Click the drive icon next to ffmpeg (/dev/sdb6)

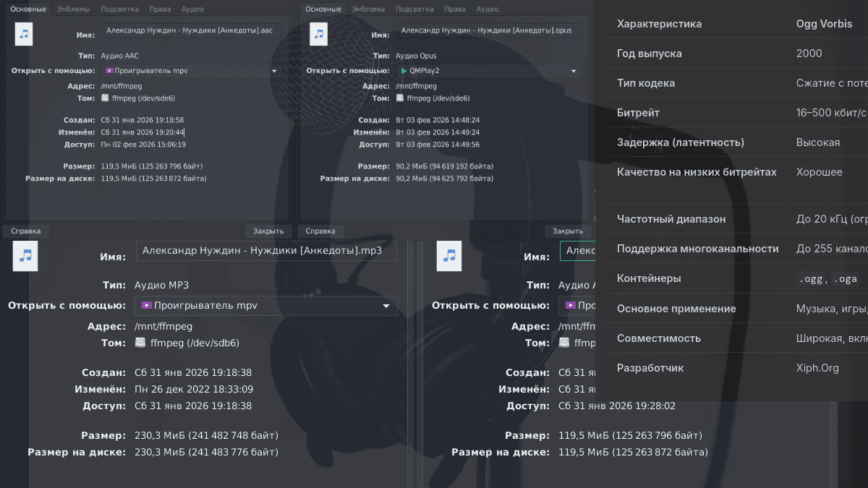click(x=140, y=343)
